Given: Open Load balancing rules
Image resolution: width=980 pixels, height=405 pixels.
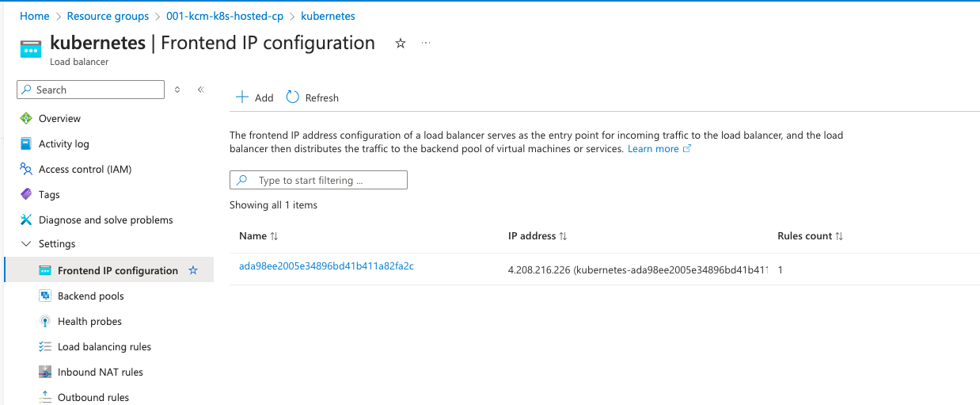Looking at the screenshot, I should [x=104, y=346].
